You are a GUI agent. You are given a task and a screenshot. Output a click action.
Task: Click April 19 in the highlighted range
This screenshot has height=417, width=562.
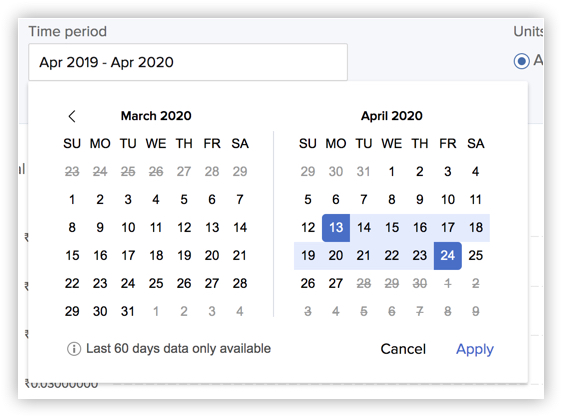(308, 256)
